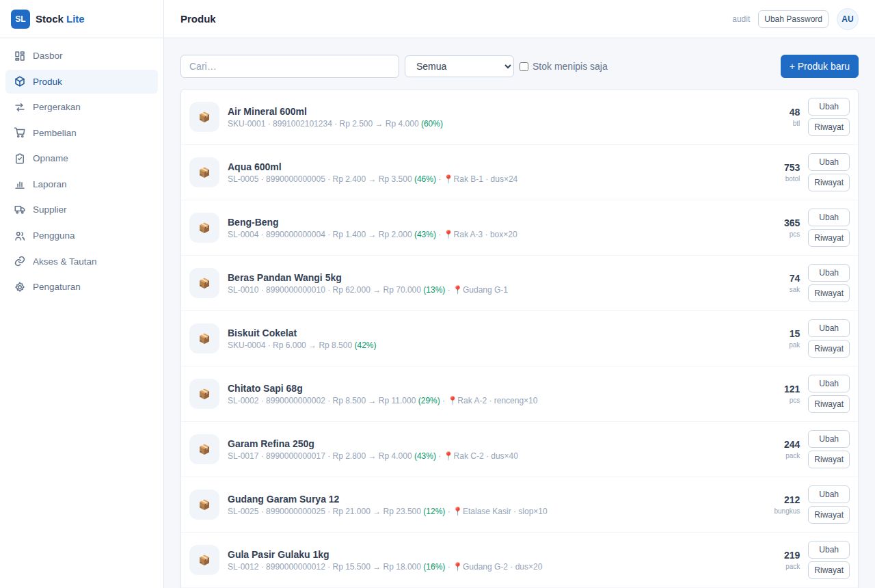The width and height of the screenshot is (875, 588).
Task: Click Ubah for Gudang Garam Surya 12
Action: pyautogui.click(x=829, y=494)
